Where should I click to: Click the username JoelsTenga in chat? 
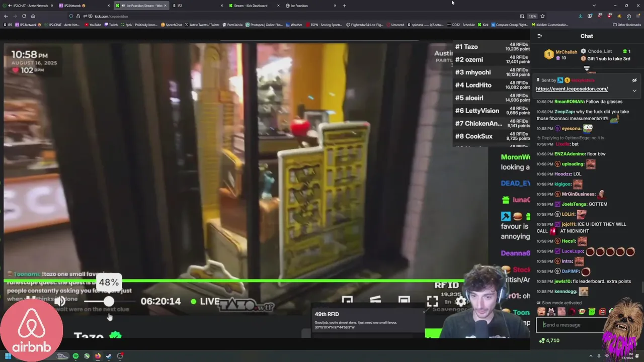pyautogui.click(x=575, y=204)
